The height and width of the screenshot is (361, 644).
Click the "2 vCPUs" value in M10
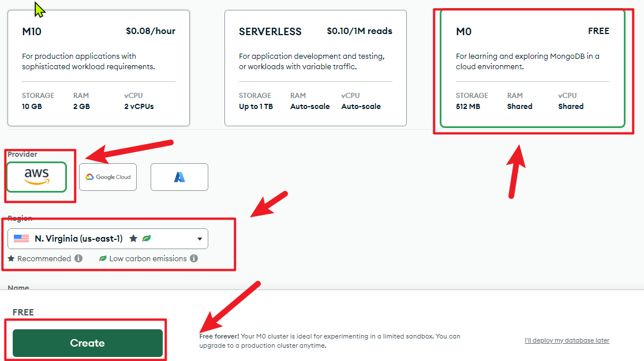coord(139,106)
